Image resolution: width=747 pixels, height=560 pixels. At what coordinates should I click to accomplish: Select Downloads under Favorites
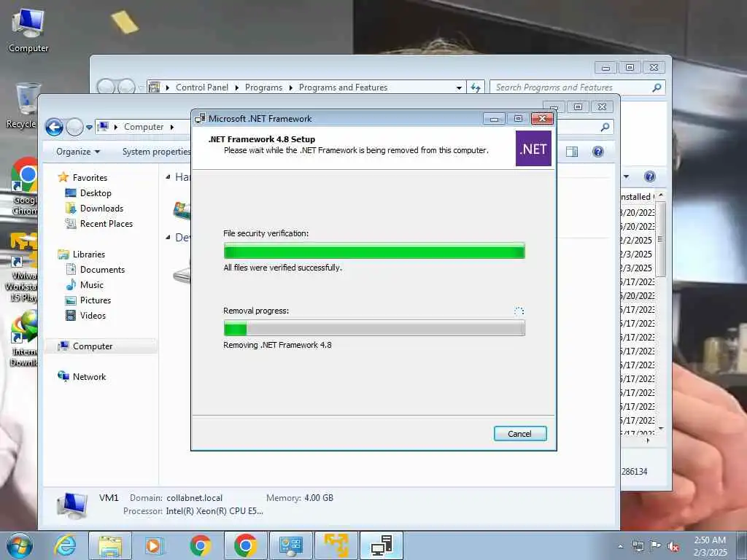(x=101, y=208)
